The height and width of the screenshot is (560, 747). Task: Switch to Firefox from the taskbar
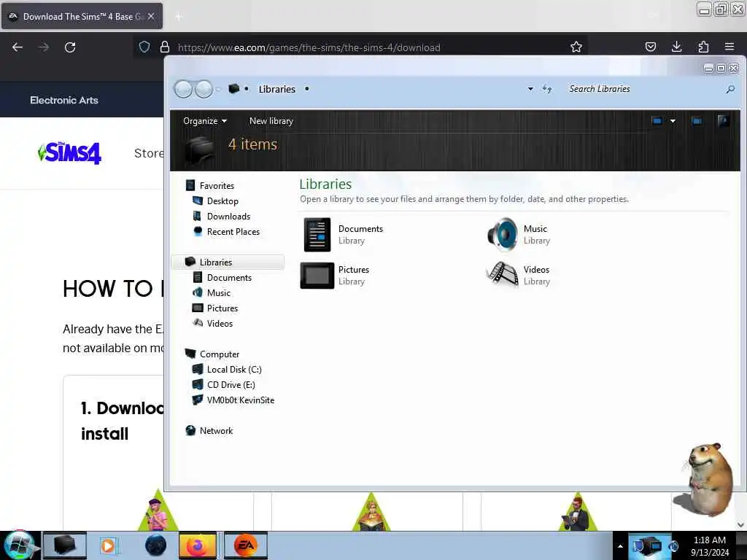197,545
